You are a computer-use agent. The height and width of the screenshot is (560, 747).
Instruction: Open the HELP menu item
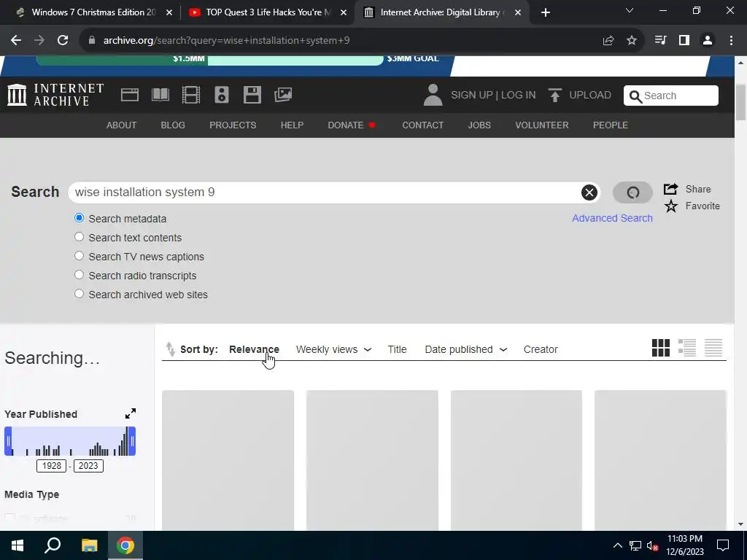292,125
